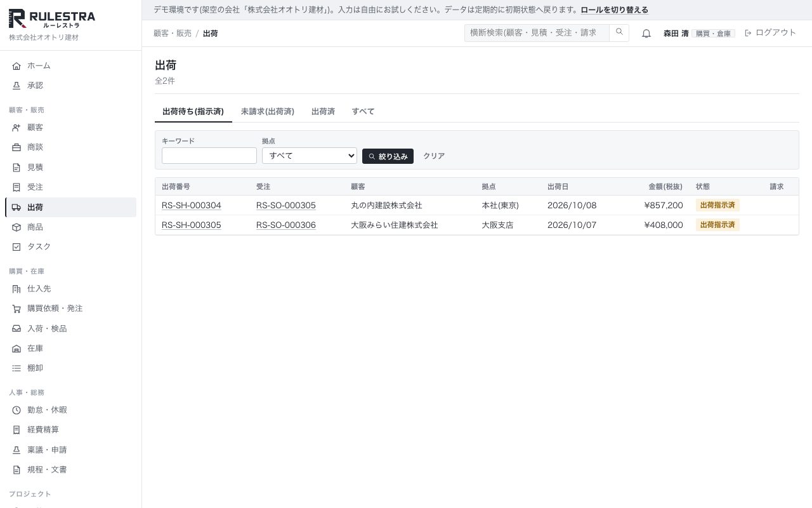812x508 pixels.
Task: Click 出荷指示済 badge for RS-SH-000304
Action: (717, 205)
